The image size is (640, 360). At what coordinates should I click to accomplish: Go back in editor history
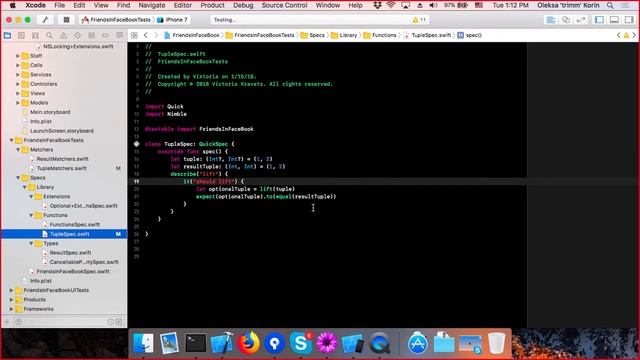pyautogui.click(x=145, y=36)
